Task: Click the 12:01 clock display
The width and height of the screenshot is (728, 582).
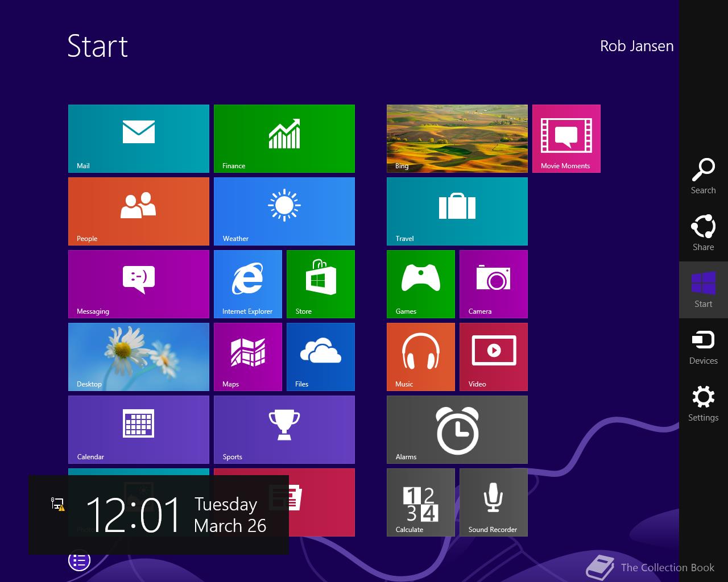Action: click(x=133, y=515)
